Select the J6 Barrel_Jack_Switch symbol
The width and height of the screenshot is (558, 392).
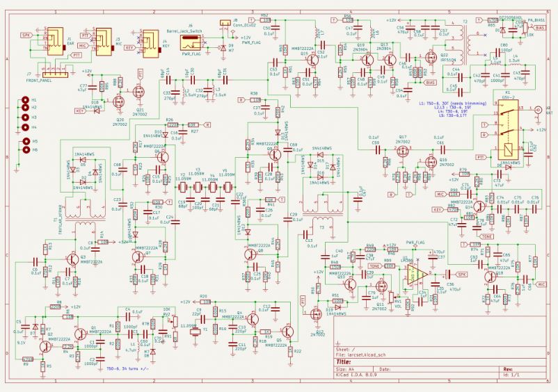pos(191,42)
